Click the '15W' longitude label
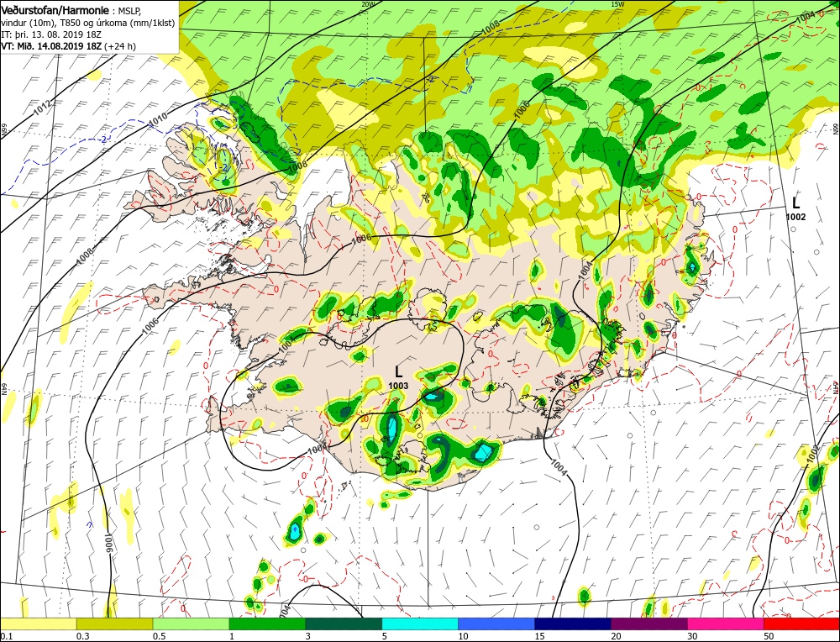This screenshot has width=840, height=642. pyautogui.click(x=617, y=4)
